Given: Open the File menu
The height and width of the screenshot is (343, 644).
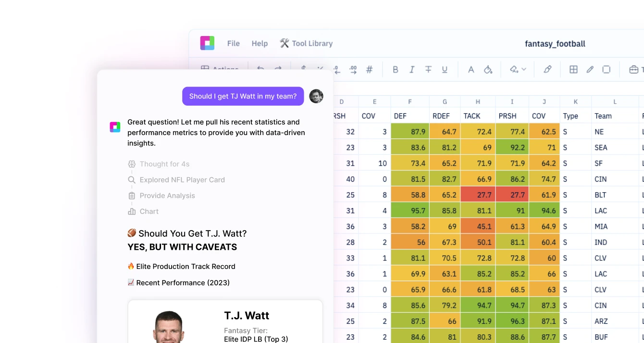Looking at the screenshot, I should 234,43.
